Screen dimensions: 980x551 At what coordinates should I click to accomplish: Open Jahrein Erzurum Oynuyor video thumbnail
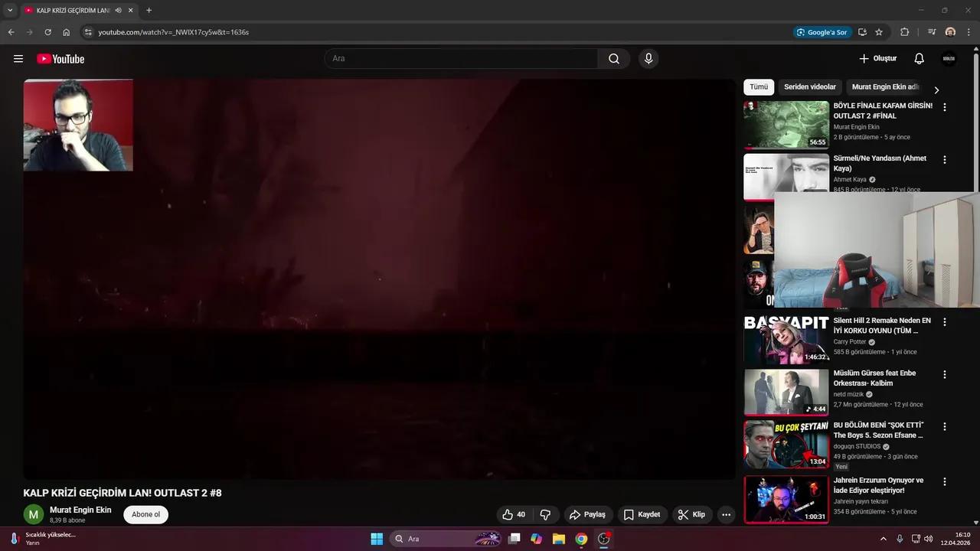coord(786,500)
